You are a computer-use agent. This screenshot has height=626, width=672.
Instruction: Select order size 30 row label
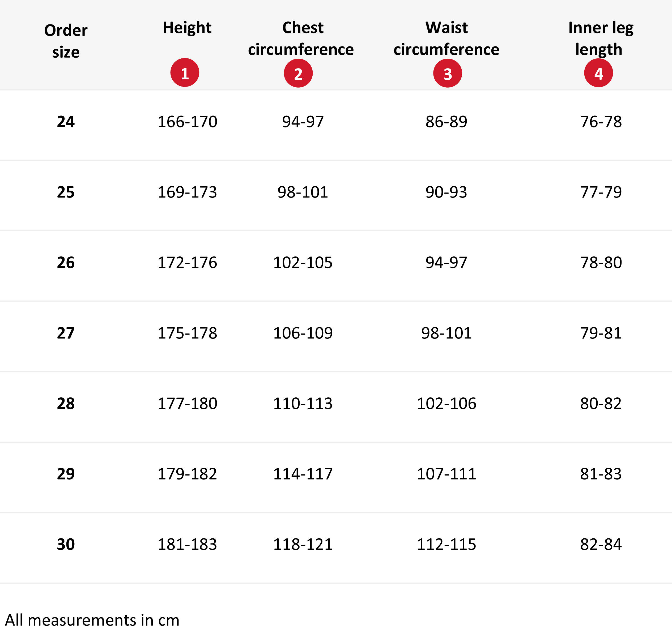pyautogui.click(x=66, y=544)
